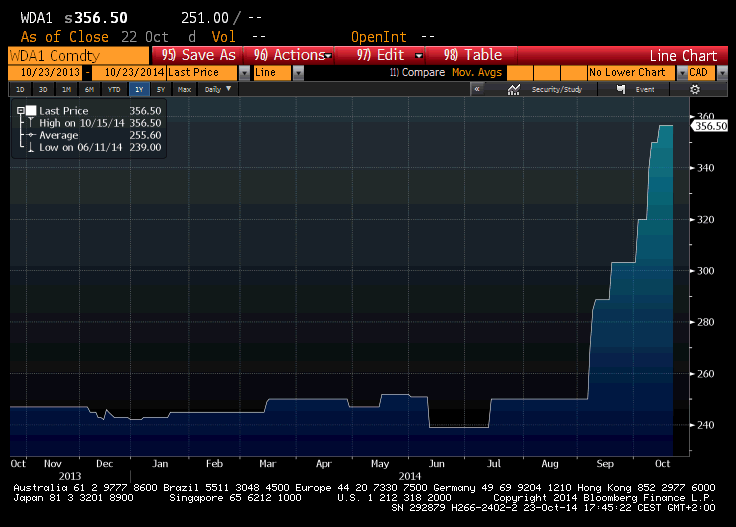Click the 356.50 last price axis tag
This screenshot has height=527, width=736.
710,126
